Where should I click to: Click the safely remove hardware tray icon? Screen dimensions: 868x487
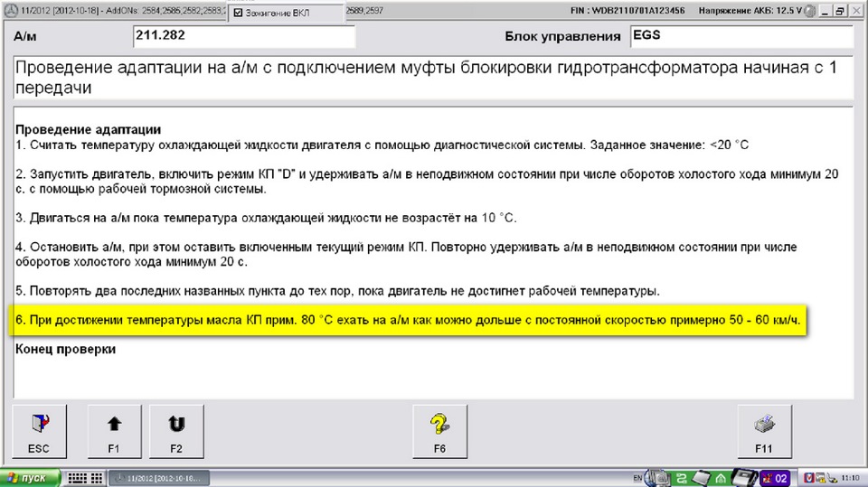[x=833, y=478]
